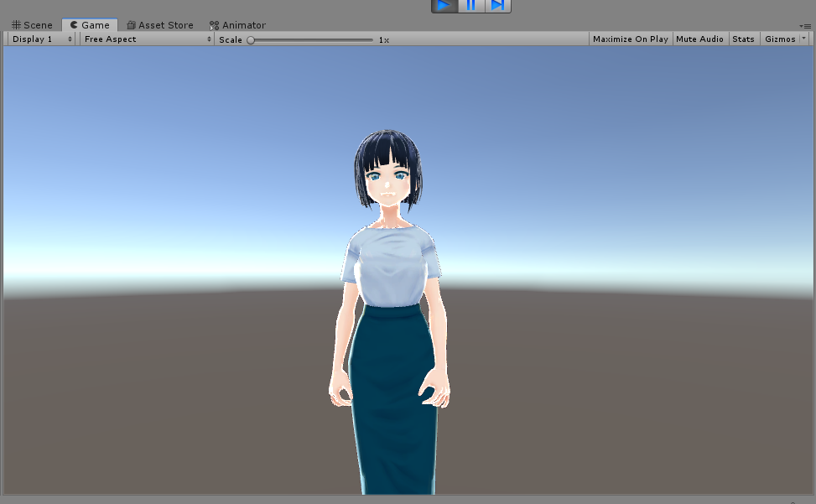Toggle Mute Audio
This screenshot has height=504, width=816.
(699, 39)
